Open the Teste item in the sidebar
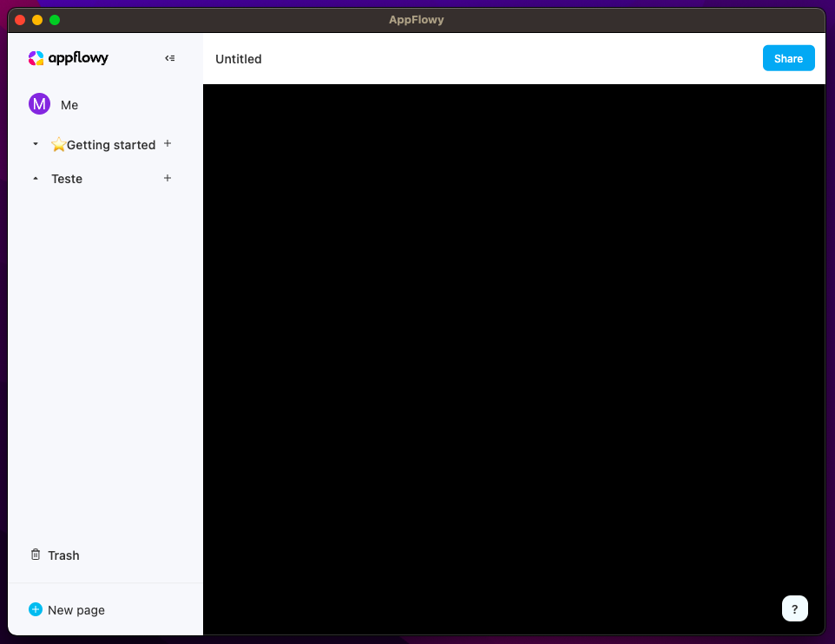 (67, 179)
